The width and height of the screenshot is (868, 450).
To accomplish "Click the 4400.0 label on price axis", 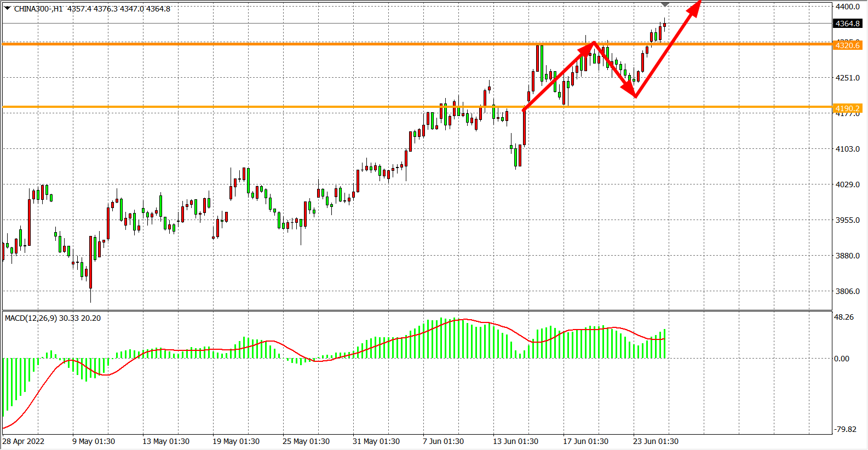I will point(847,7).
